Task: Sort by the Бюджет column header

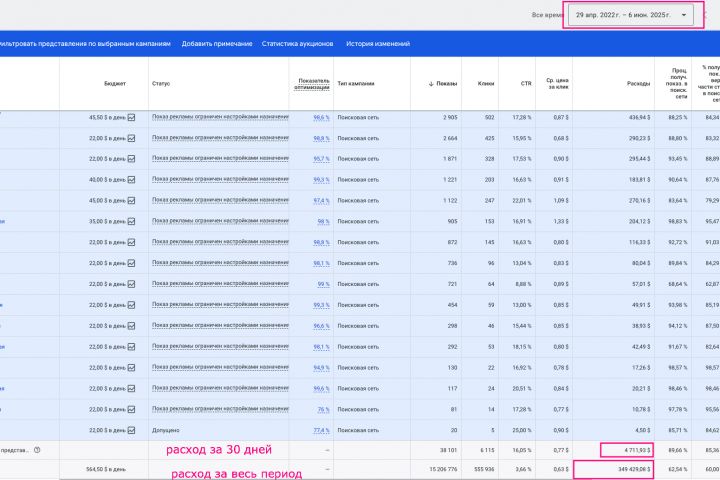Action: point(115,84)
